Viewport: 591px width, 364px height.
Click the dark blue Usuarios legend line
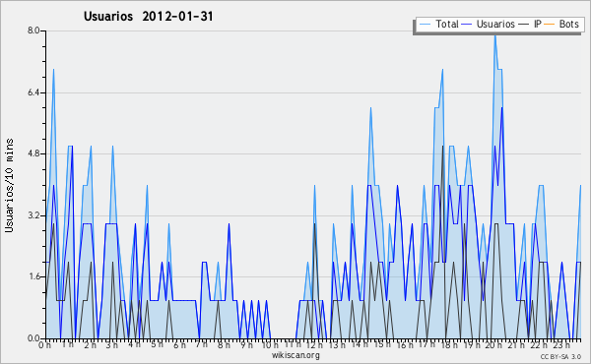[x=467, y=25]
